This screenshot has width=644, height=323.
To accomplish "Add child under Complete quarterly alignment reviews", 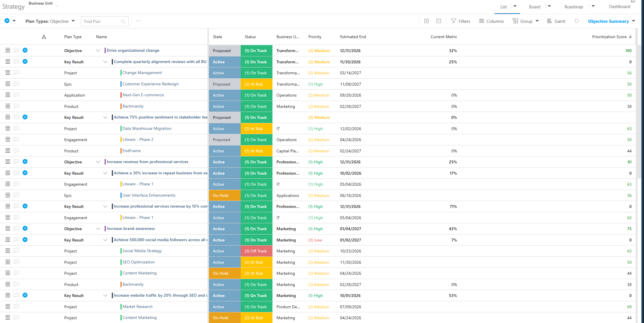I will pyautogui.click(x=25, y=62).
